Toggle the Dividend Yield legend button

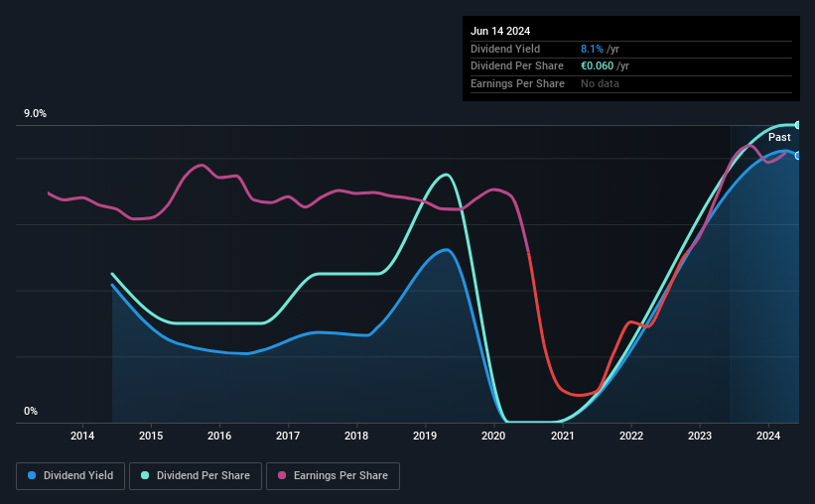pos(70,476)
